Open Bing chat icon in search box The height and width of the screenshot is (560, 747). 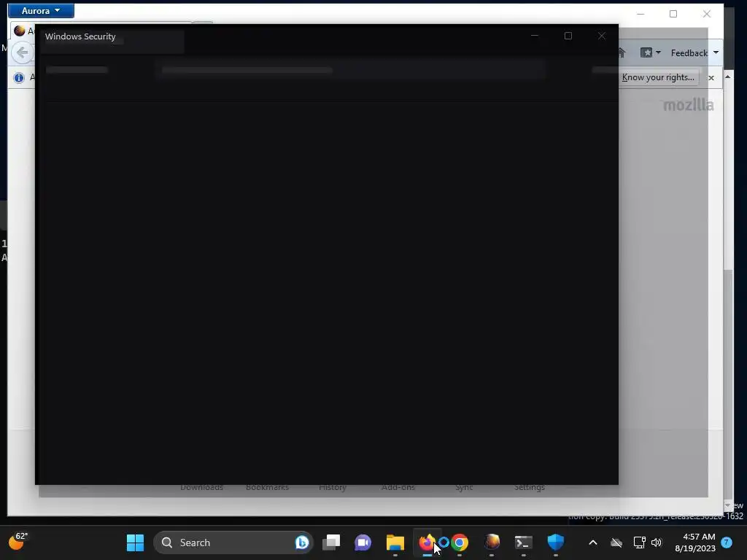[301, 542]
